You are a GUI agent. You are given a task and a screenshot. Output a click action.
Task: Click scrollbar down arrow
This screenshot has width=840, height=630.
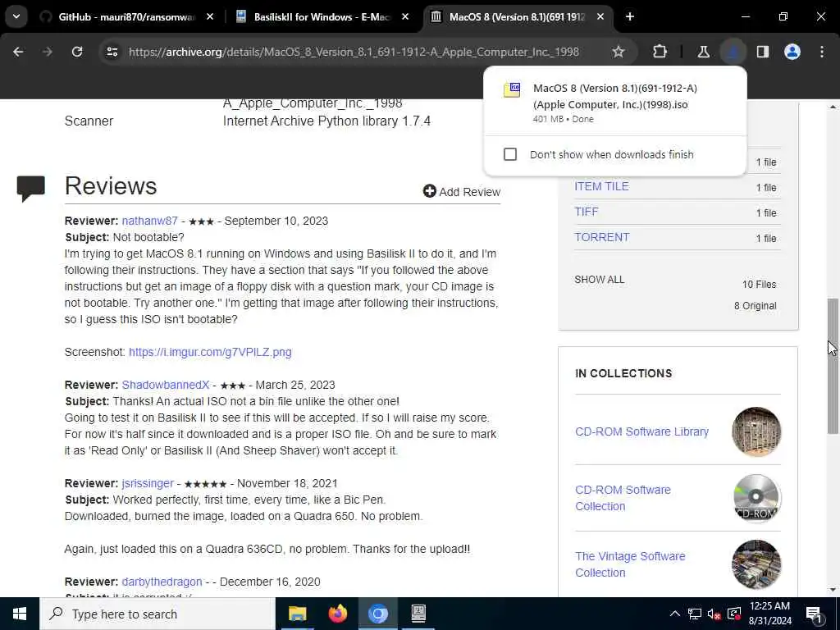tap(833, 590)
